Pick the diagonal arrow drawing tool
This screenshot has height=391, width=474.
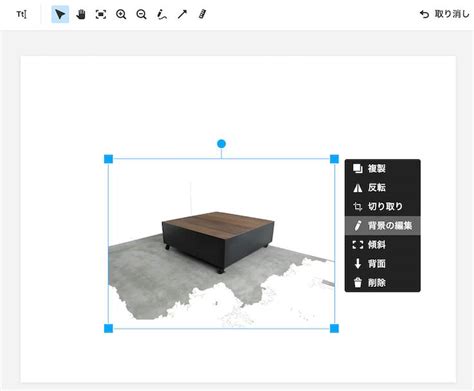pos(182,14)
